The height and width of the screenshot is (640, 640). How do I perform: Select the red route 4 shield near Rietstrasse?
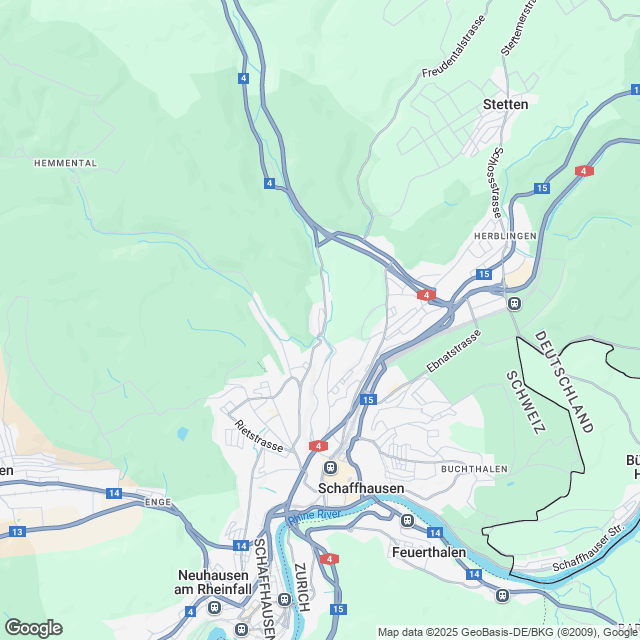pyautogui.click(x=318, y=446)
